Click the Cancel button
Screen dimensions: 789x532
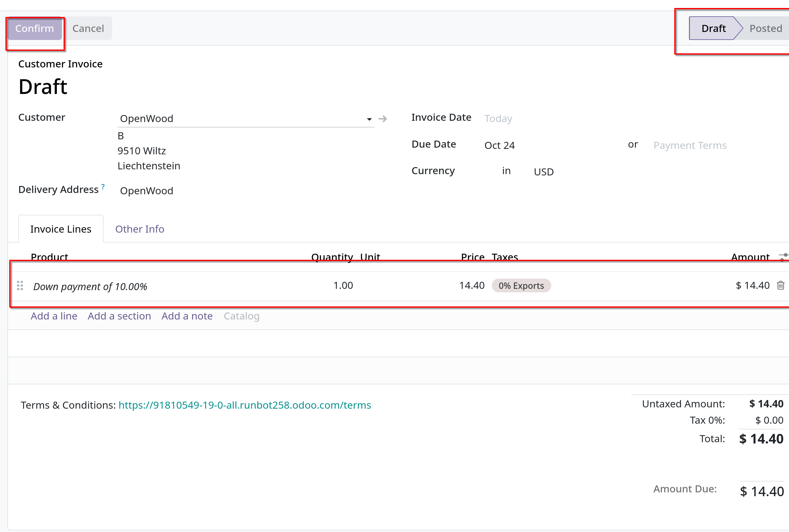(88, 28)
